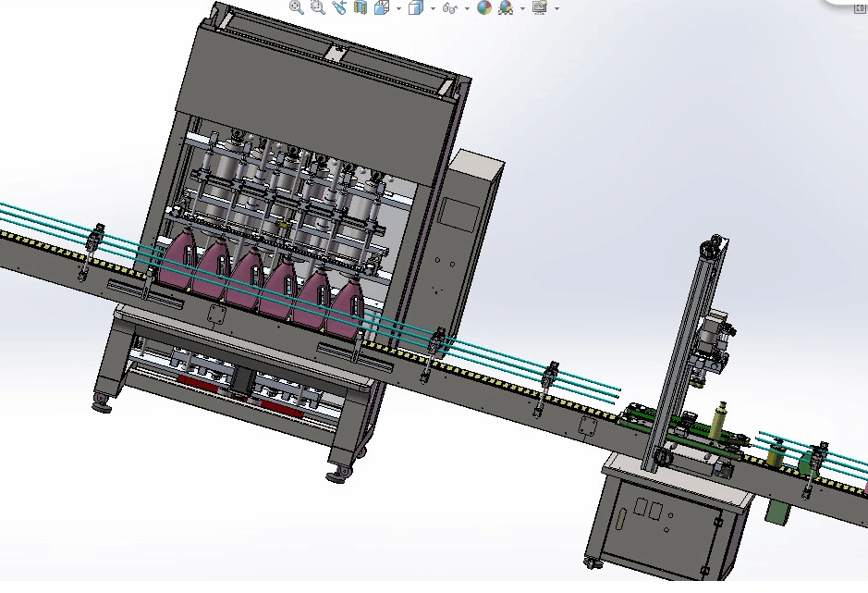
Task: Activate the Zoom to Area tool
Action: [318, 7]
